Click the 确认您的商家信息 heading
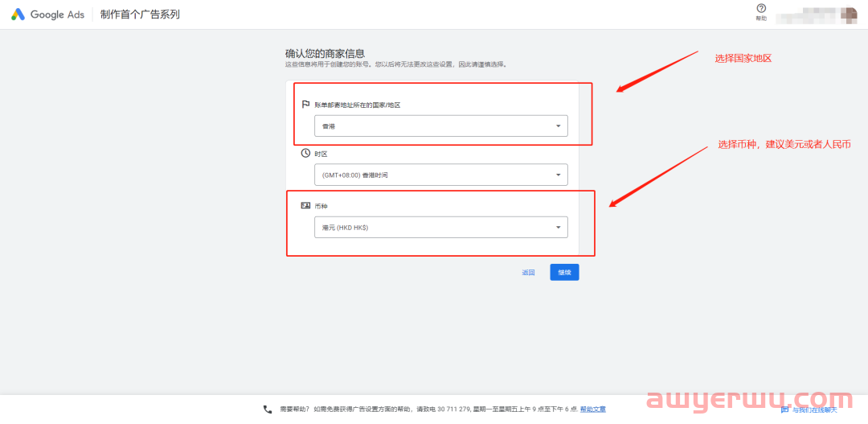Viewport: 868px width, 424px height. (x=325, y=54)
